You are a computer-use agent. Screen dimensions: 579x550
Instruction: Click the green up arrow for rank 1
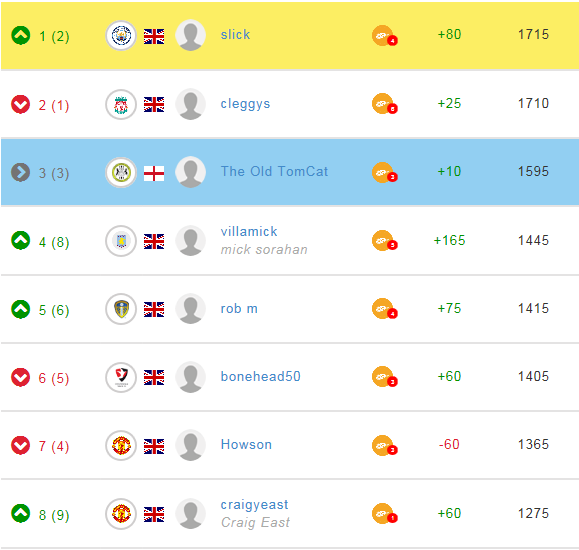21,35
